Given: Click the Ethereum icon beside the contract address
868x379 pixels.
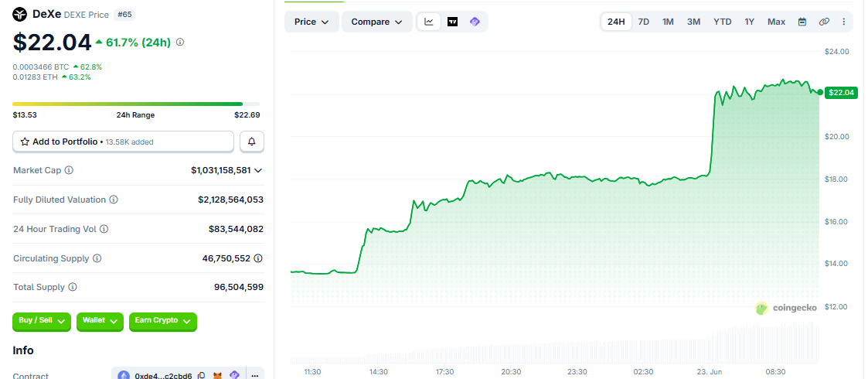Looking at the screenshot, I should 123,376.
